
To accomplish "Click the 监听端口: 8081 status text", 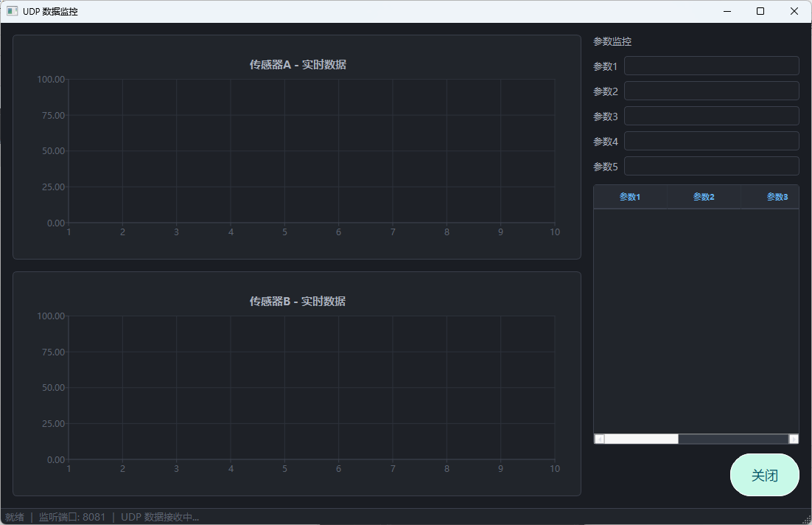I will 72,517.
